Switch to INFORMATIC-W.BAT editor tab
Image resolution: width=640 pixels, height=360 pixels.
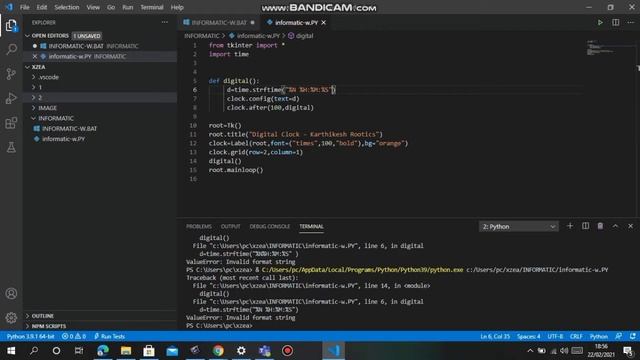point(219,22)
